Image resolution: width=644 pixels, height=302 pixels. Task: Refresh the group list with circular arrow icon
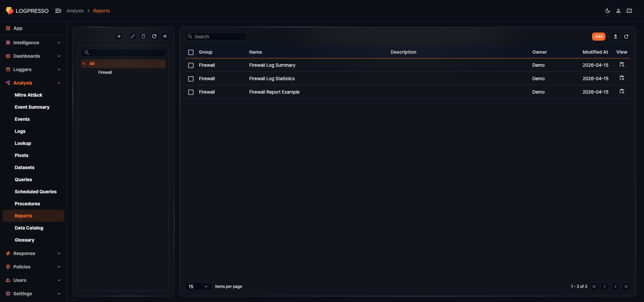pos(154,36)
